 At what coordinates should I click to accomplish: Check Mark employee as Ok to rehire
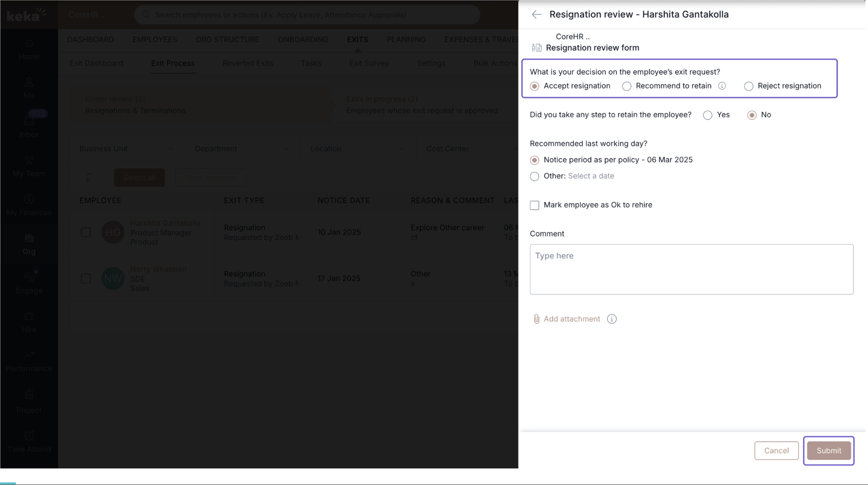[535, 205]
